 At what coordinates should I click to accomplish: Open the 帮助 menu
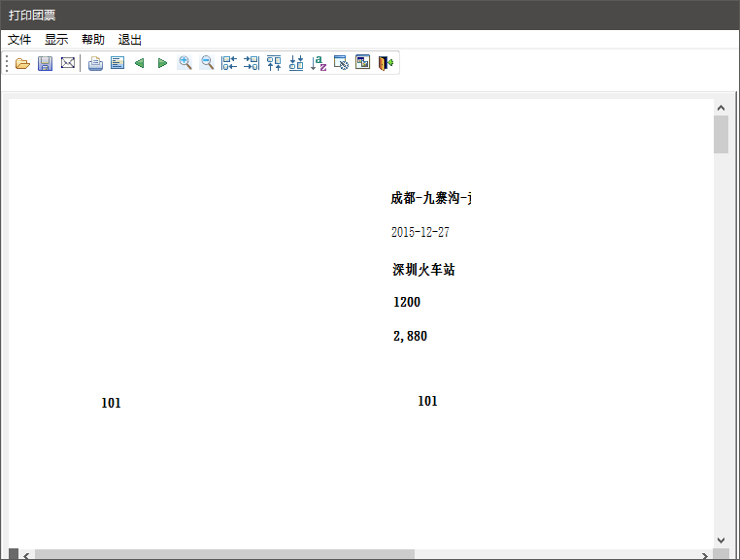pyautogui.click(x=93, y=40)
